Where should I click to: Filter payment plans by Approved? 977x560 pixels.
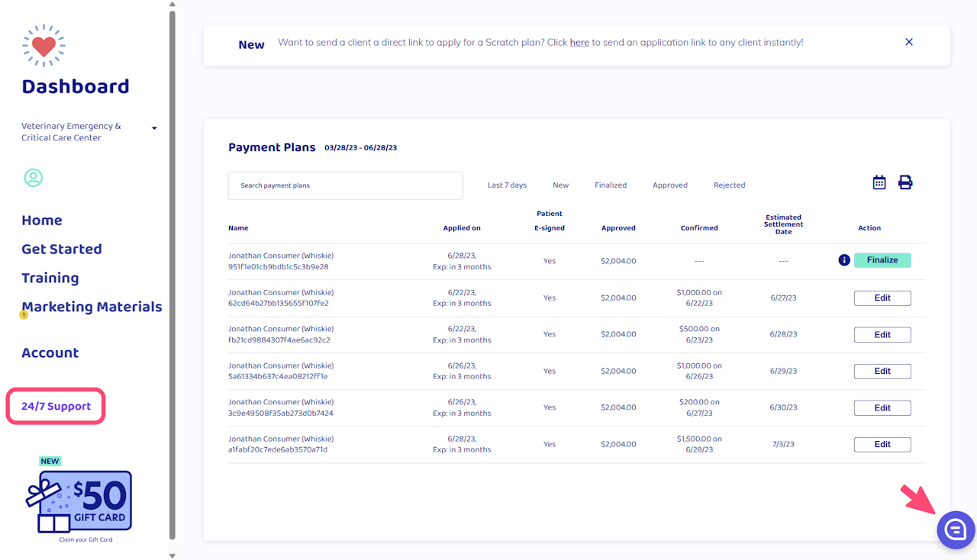pos(669,185)
